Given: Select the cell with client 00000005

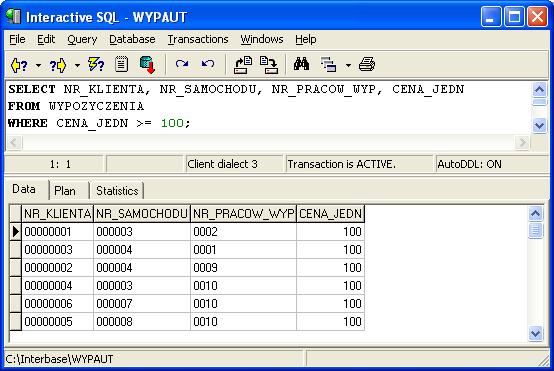Looking at the screenshot, I should pos(58,322).
